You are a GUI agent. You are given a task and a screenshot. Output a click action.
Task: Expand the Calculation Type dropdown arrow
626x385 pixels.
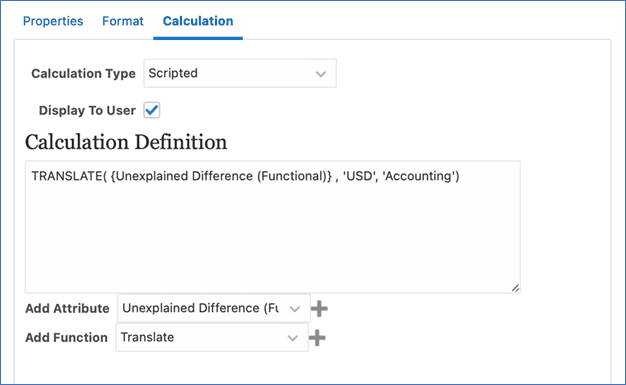[x=321, y=74]
